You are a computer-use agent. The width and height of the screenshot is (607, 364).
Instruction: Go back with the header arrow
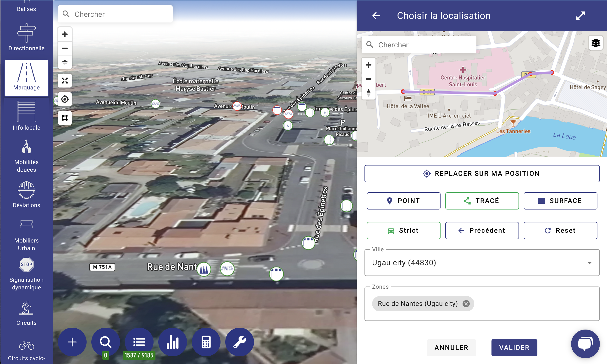tap(376, 16)
